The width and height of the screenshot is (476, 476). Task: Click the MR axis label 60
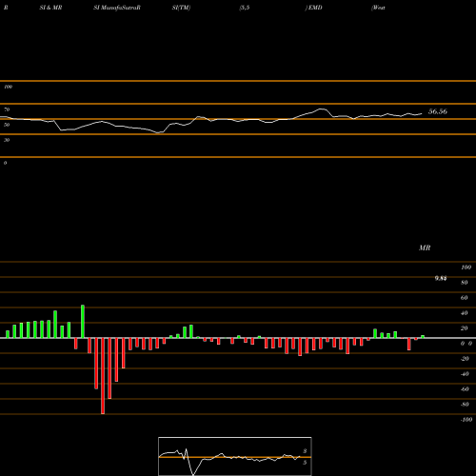point(465,298)
